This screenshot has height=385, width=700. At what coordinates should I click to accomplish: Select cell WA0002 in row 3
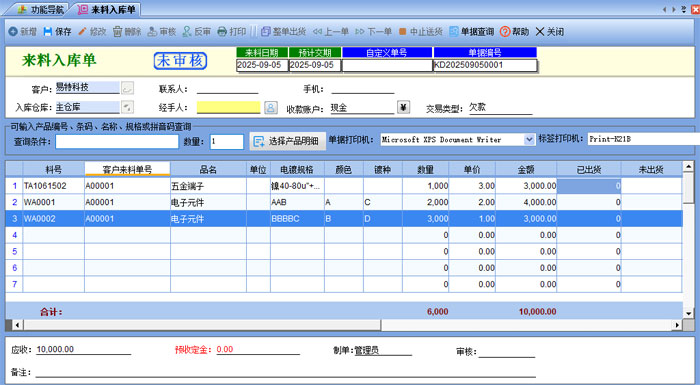tap(54, 219)
